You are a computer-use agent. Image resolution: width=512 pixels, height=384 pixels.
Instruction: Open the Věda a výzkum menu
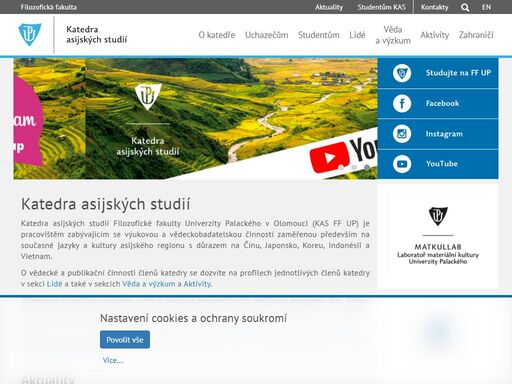pos(393,35)
